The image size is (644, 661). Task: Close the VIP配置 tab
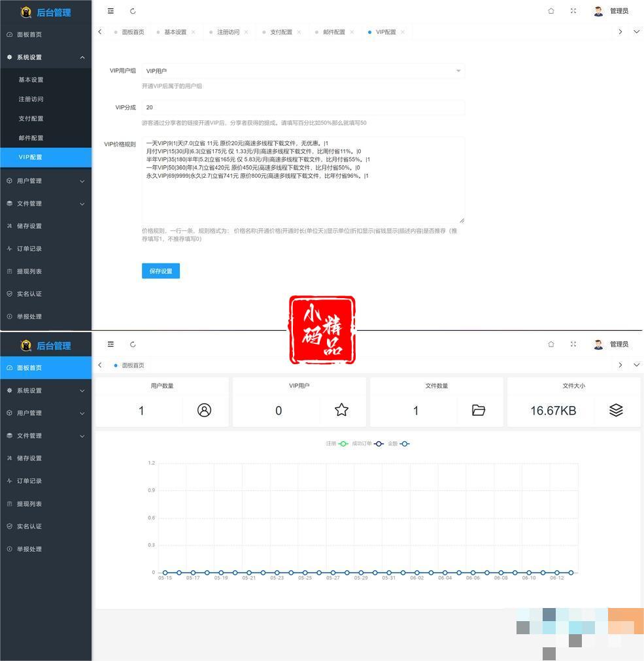(403, 32)
